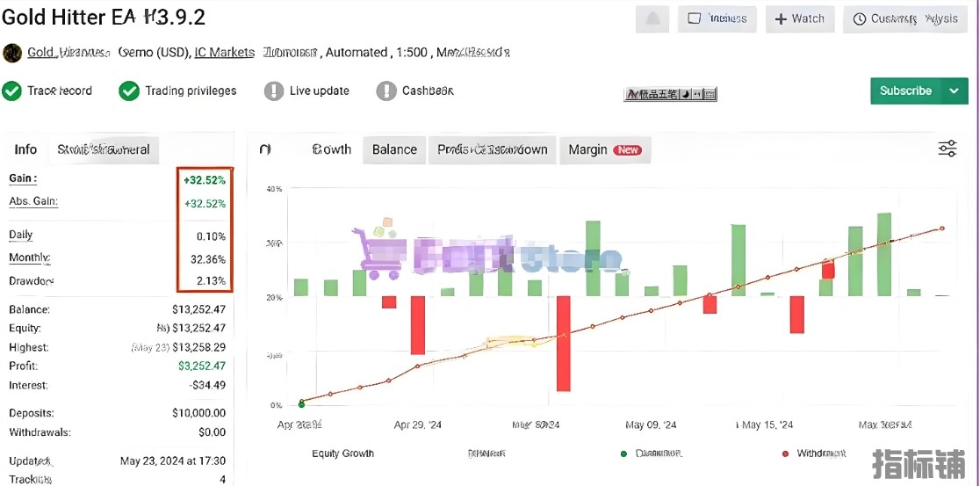Click the updated date May 23, 2024 at 17:30
This screenshot has height=486, width=980.
coord(173,461)
